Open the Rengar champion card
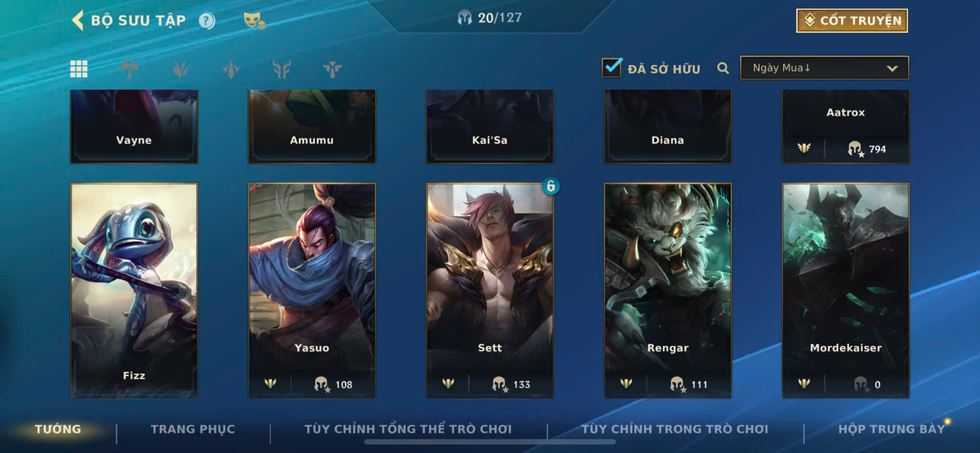The height and width of the screenshot is (453, 980). click(668, 291)
